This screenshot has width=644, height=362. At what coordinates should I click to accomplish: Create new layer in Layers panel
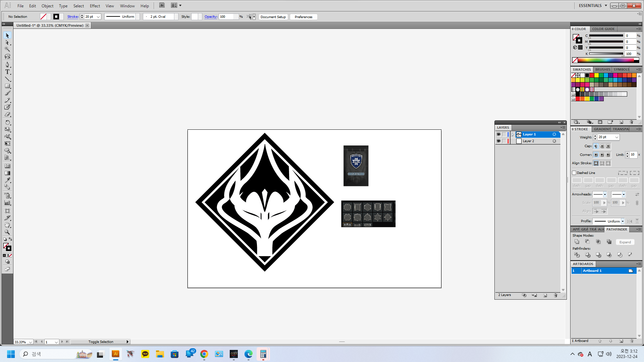pyautogui.click(x=545, y=295)
